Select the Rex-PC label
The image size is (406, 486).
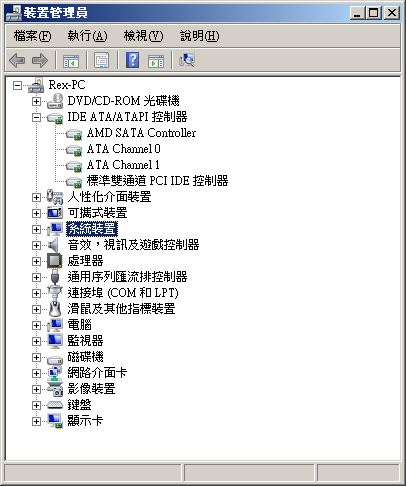[x=67, y=85]
